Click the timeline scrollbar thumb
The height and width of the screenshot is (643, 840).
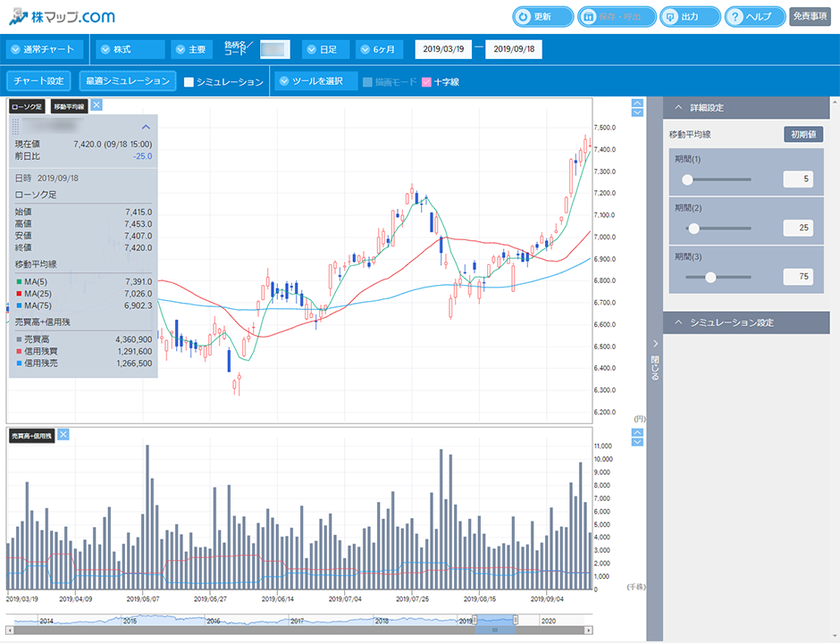tap(495, 630)
